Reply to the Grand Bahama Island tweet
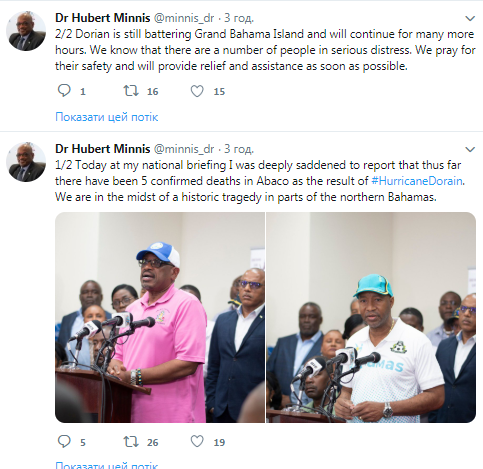 click(x=64, y=91)
